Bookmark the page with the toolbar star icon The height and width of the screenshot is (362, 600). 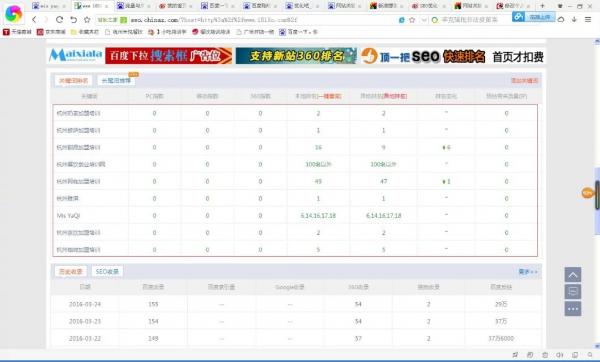(87, 20)
